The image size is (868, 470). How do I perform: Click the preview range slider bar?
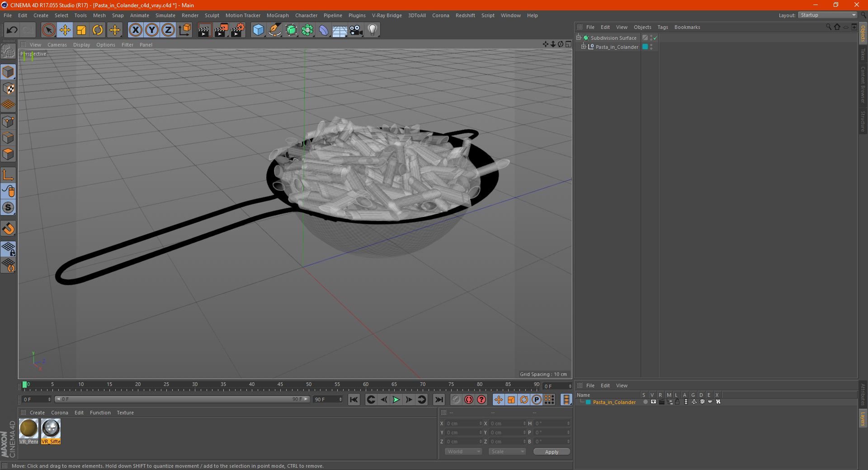point(182,399)
